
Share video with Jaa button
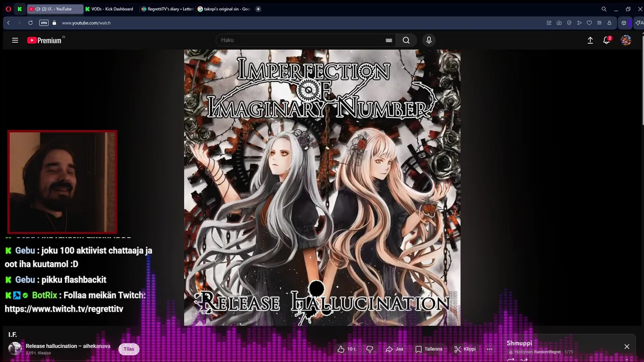click(394, 349)
